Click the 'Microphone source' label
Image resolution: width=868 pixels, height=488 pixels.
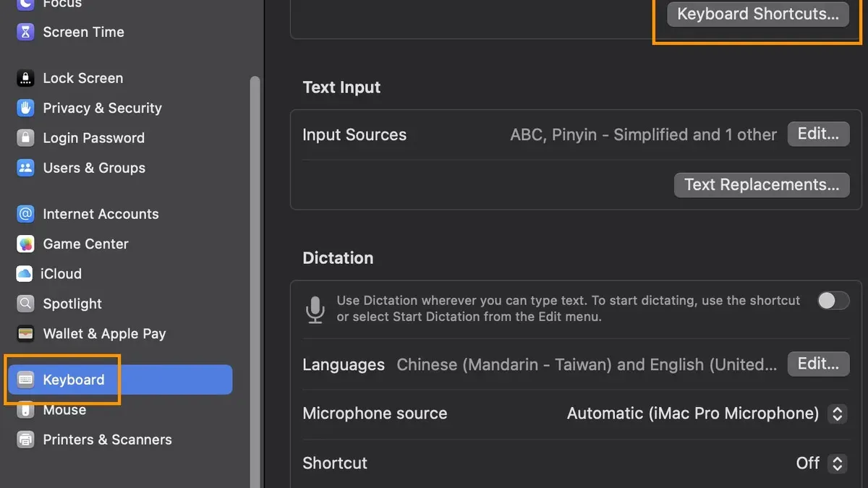[375, 414]
